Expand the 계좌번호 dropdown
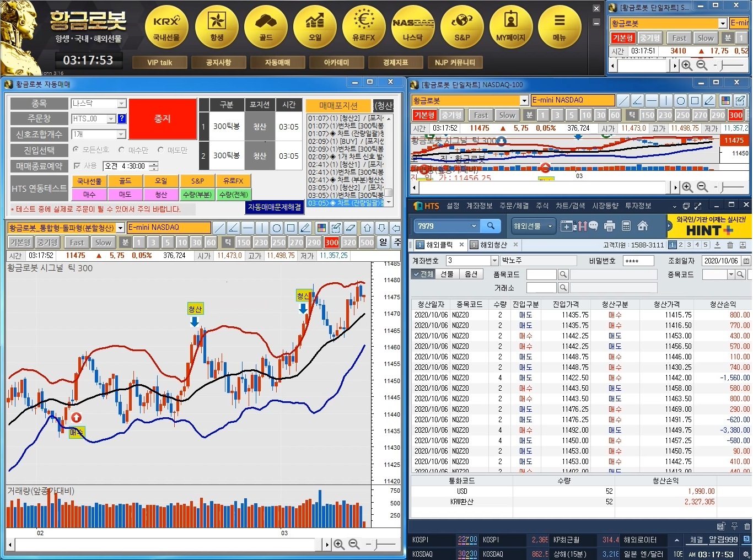The height and width of the screenshot is (560, 753). pyautogui.click(x=494, y=261)
